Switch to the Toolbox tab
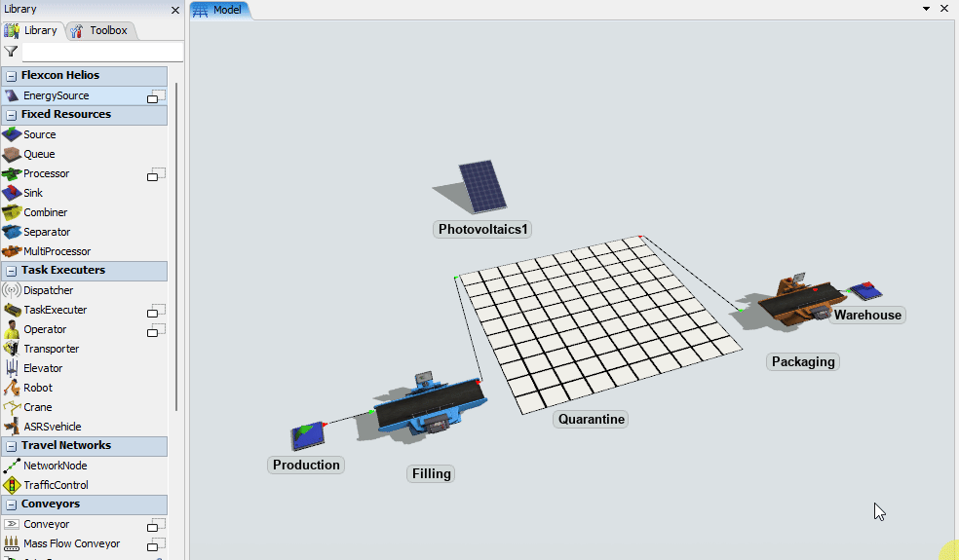959x560 pixels. (x=100, y=30)
